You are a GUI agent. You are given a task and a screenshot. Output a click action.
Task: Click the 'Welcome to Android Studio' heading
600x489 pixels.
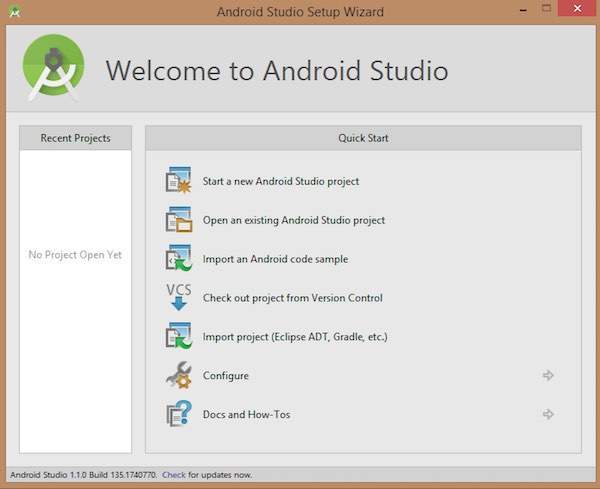tap(277, 70)
